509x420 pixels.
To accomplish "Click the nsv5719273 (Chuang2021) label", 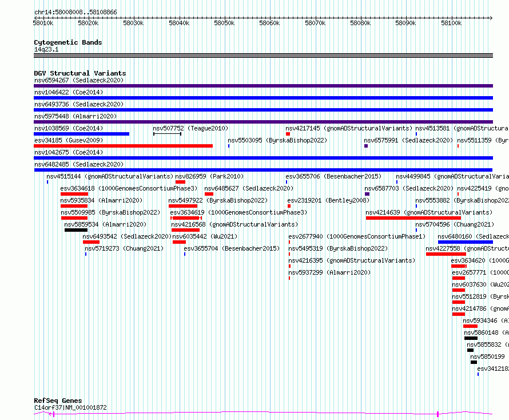I will (124, 248).
